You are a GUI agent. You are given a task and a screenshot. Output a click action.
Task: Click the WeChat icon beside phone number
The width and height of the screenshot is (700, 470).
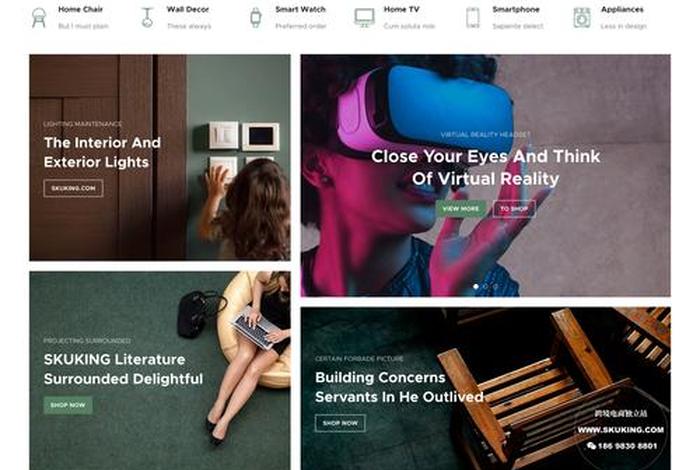tap(591, 445)
